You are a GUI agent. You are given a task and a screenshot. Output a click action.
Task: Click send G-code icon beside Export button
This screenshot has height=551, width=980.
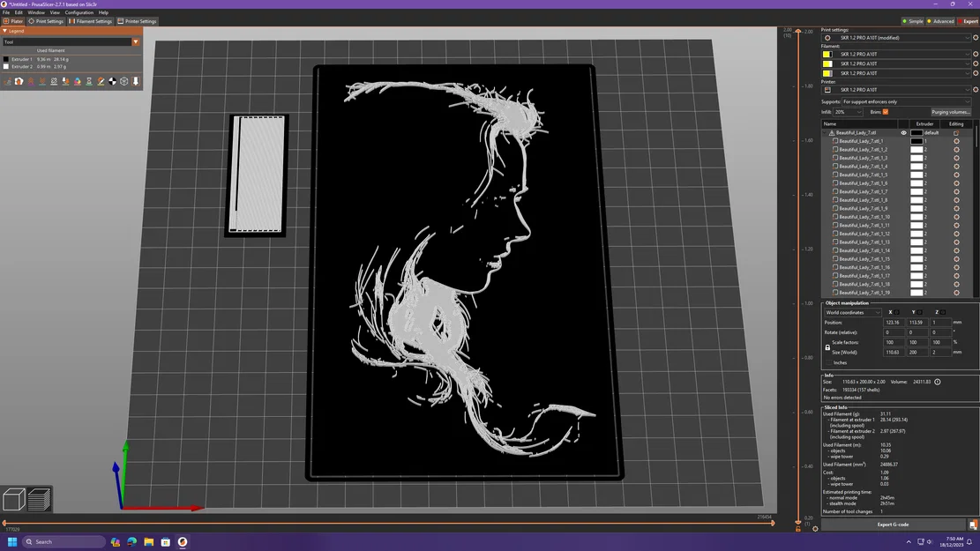pyautogui.click(x=973, y=525)
